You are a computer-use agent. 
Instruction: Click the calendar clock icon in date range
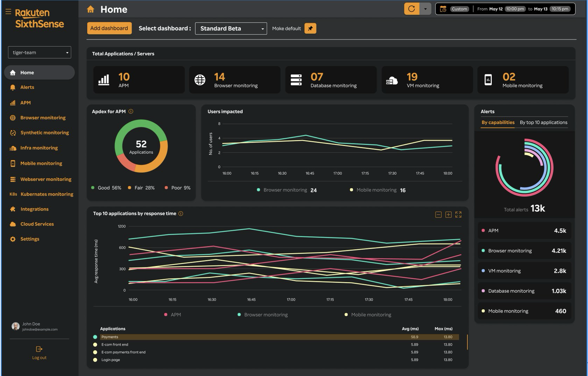coord(443,9)
